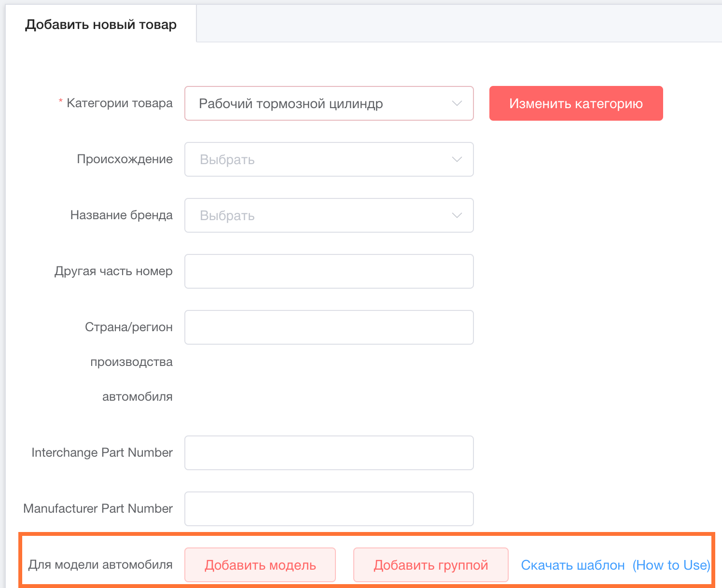Select the 'Добавить новый товар' tab
Viewport: 722px width, 588px height.
101,25
